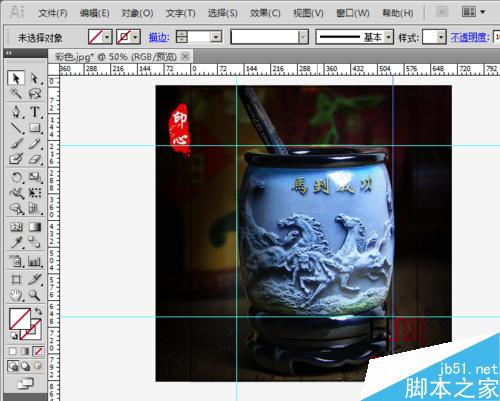500x401 pixels.
Task: Open the 帮助(H) menu
Action: (398, 13)
